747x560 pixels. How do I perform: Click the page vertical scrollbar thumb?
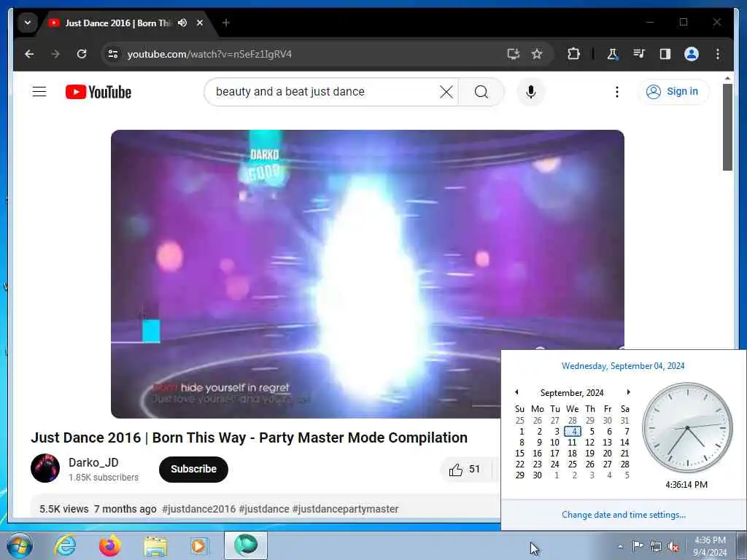click(x=727, y=127)
